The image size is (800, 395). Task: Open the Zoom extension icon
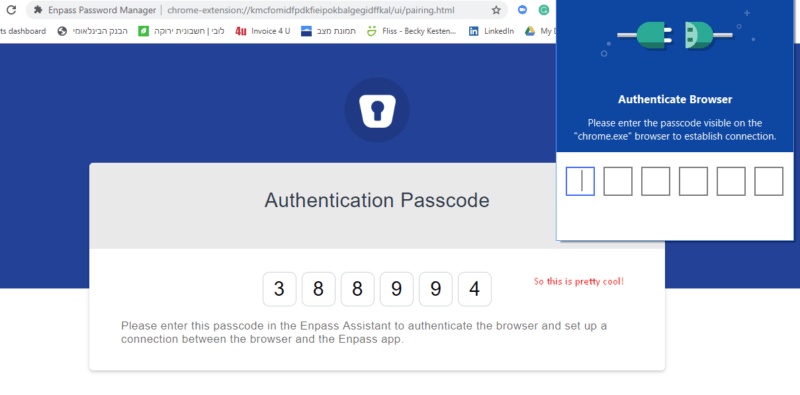tap(522, 10)
